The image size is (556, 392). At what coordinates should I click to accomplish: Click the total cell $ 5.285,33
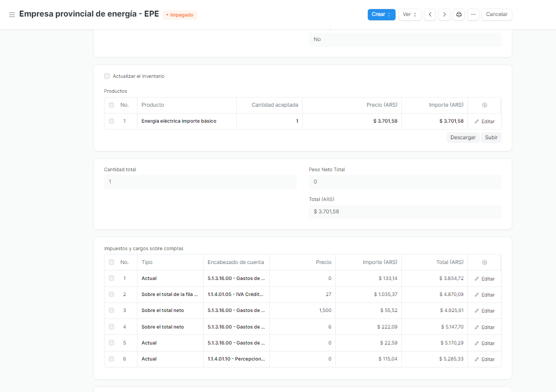point(435,359)
